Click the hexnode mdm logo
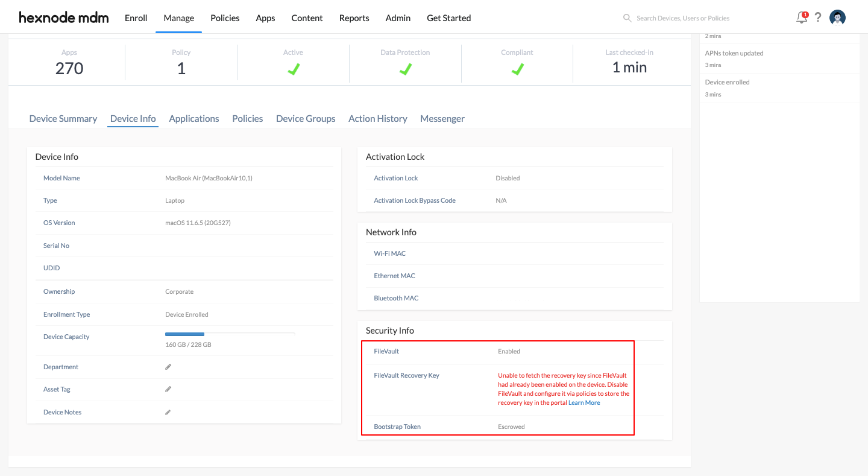This screenshot has height=476, width=868. coord(64,17)
